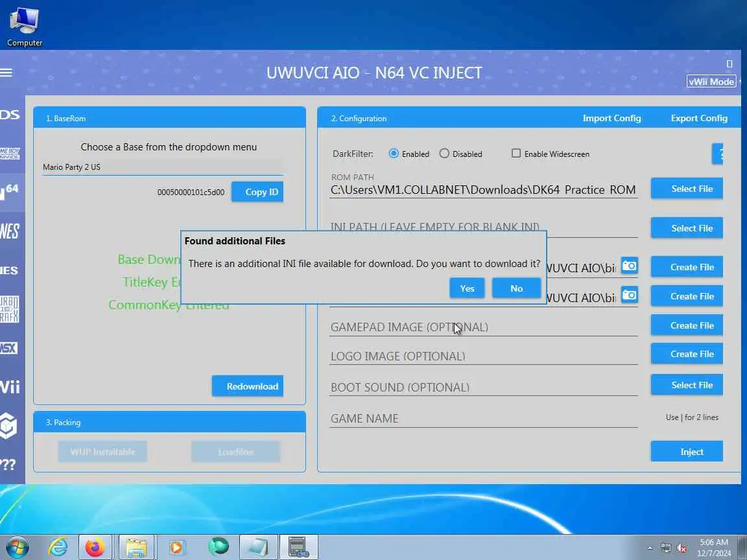The height and width of the screenshot is (560, 747).
Task: Click Create File for LOGO IMAGE
Action: pyautogui.click(x=687, y=354)
